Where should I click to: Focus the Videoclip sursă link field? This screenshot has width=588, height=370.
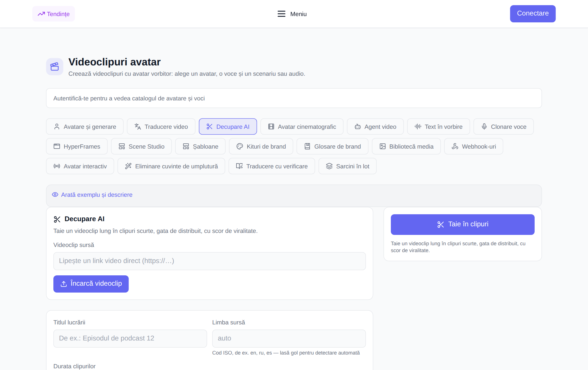click(x=209, y=261)
